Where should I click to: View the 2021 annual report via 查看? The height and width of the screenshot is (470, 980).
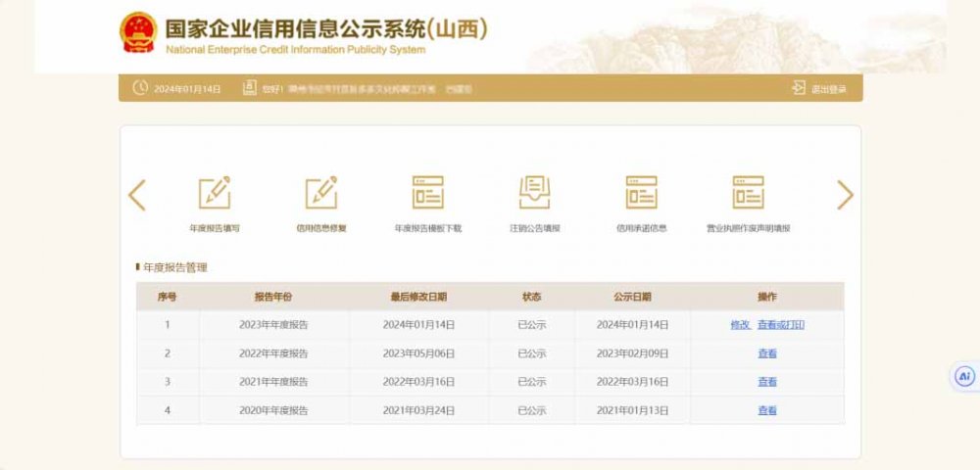(766, 382)
